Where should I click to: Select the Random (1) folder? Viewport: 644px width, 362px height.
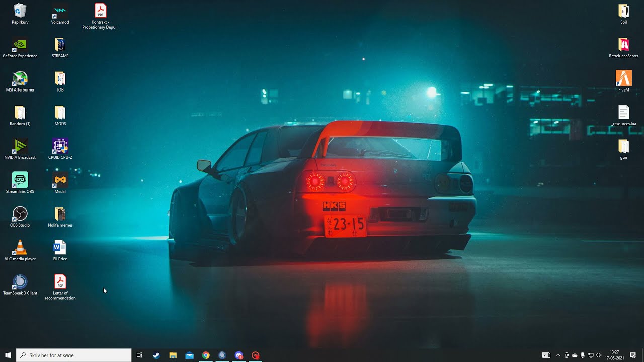[20, 115]
